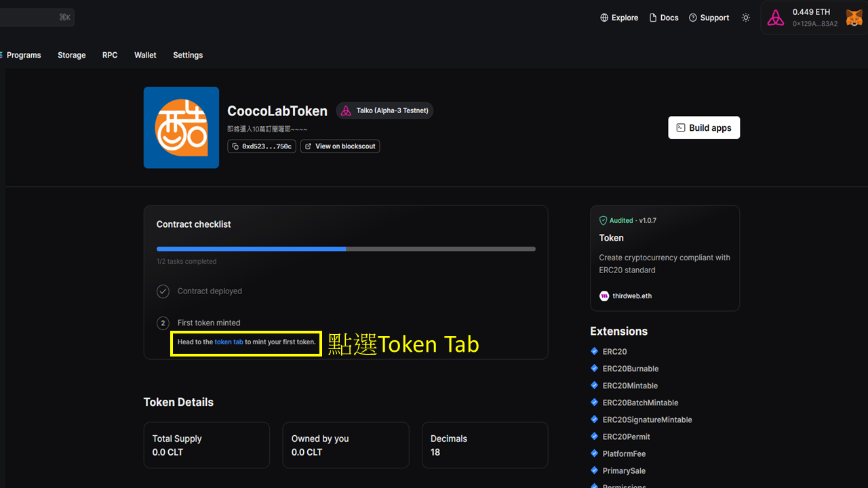The image size is (868, 488).
Task: Open the ERC20Burnable extension link
Action: [631, 369]
